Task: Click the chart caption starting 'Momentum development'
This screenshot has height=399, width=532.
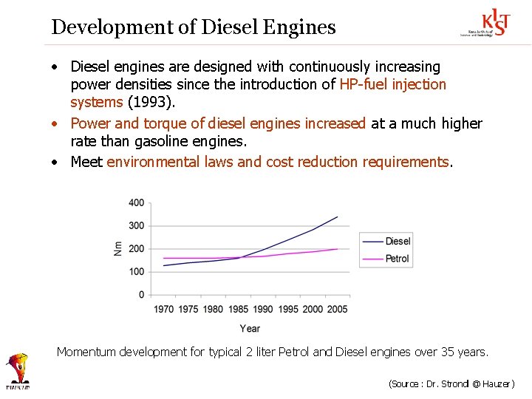Action: (x=273, y=352)
